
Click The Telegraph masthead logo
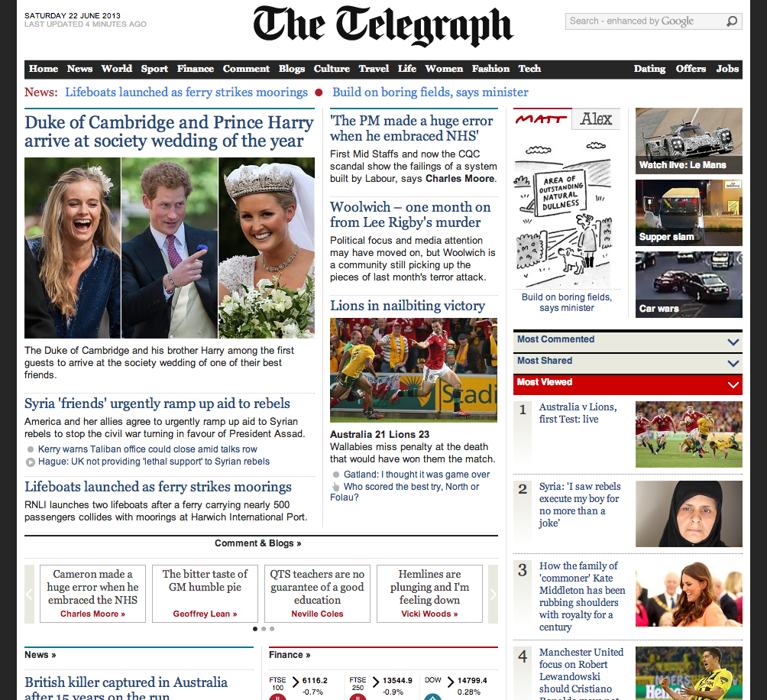click(x=383, y=26)
